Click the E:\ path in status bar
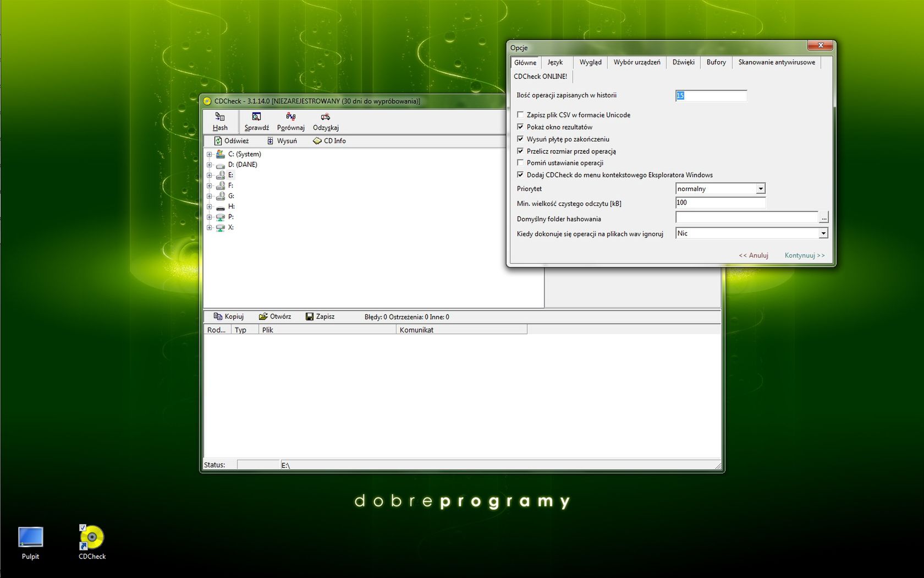 tap(285, 466)
